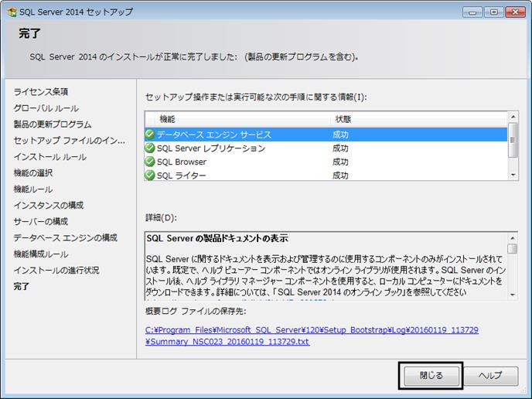Click the green check icon beside SQL Browser
Screen dimensions: 532x399
(150, 162)
